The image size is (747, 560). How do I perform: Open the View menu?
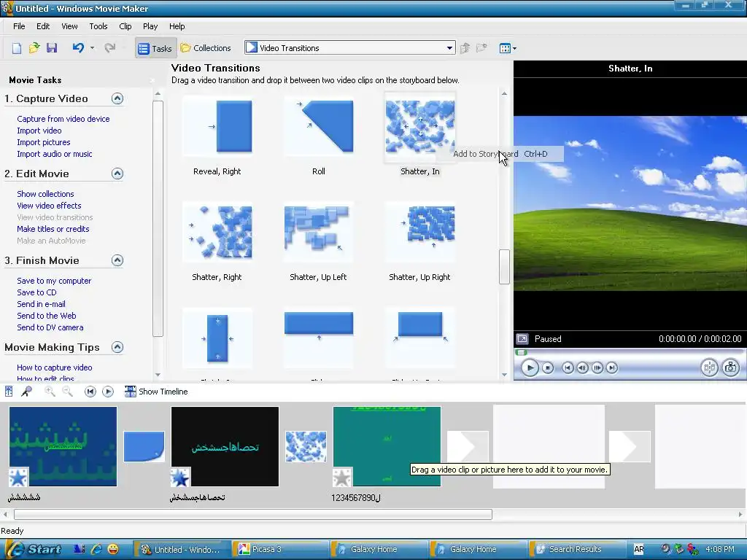pyautogui.click(x=69, y=26)
